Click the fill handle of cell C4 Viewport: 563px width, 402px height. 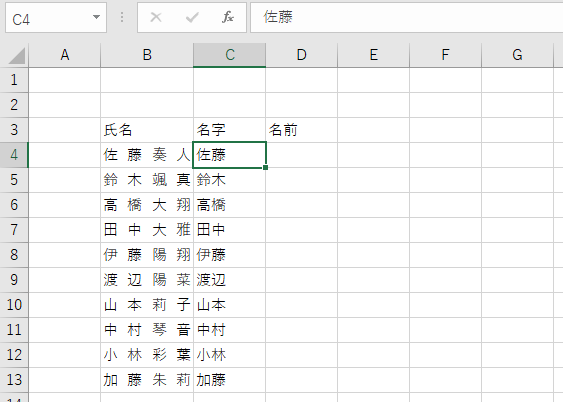point(265,167)
